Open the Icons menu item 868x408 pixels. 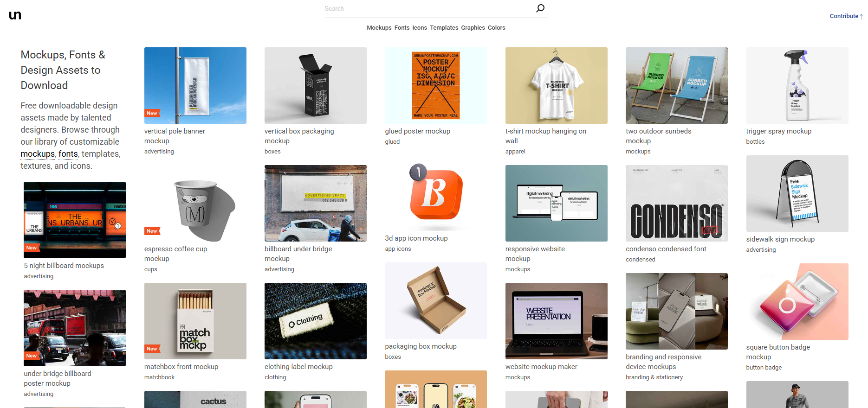pyautogui.click(x=420, y=28)
